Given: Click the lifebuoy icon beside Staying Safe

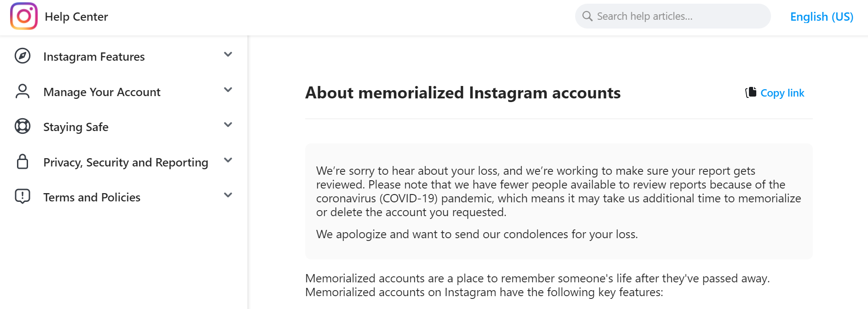Looking at the screenshot, I should pyautogui.click(x=23, y=126).
